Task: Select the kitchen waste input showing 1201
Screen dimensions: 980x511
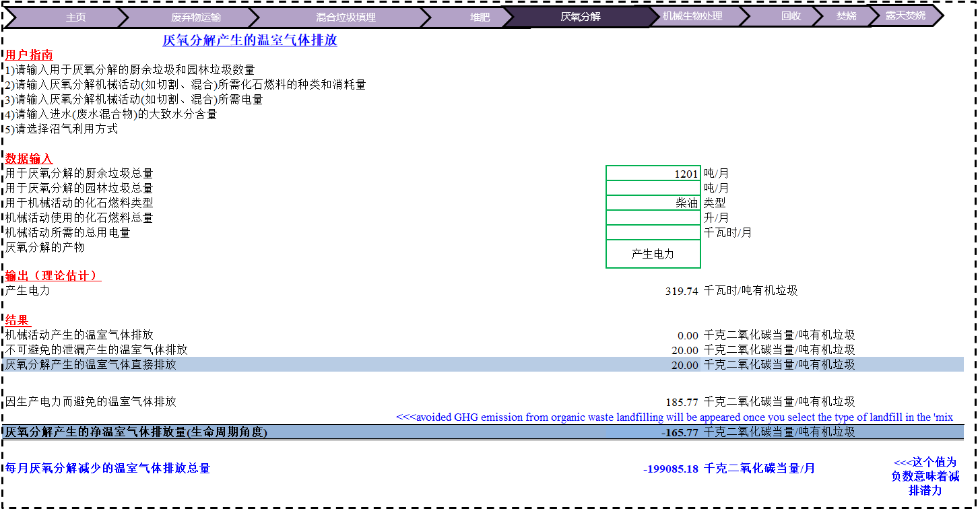Action: (x=653, y=174)
